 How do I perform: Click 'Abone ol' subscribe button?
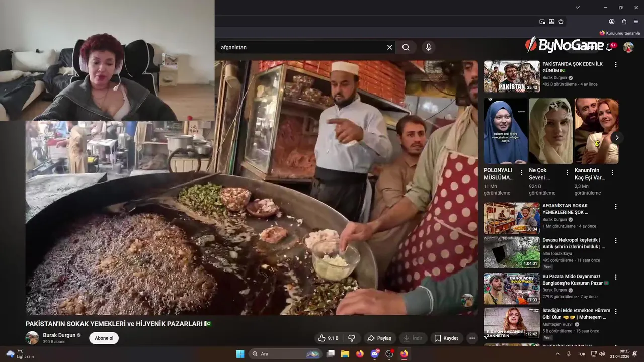(x=104, y=338)
